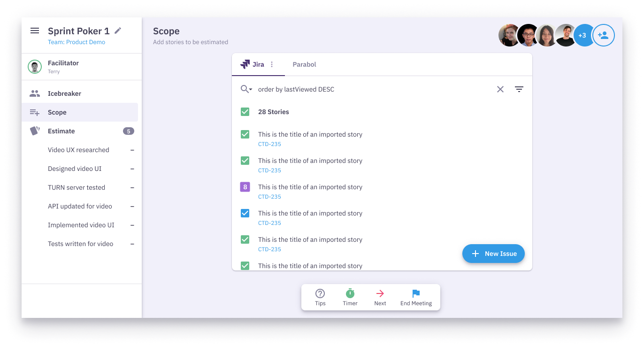644x347 pixels.
Task: Open the filter list icon
Action: pos(519,89)
